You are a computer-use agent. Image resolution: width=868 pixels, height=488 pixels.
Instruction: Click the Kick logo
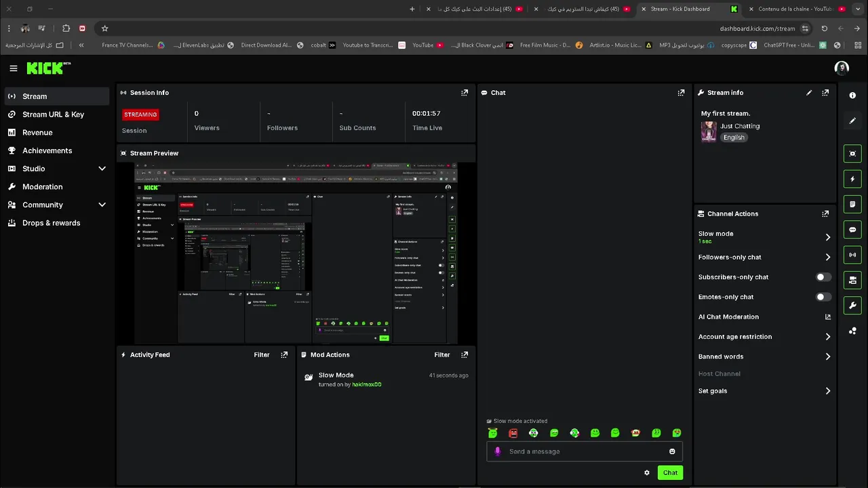click(48, 68)
